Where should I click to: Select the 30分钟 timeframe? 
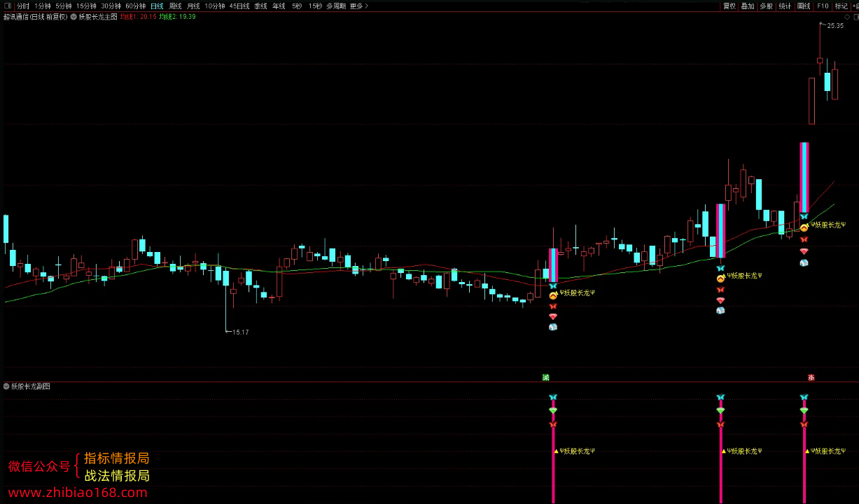coord(111,6)
